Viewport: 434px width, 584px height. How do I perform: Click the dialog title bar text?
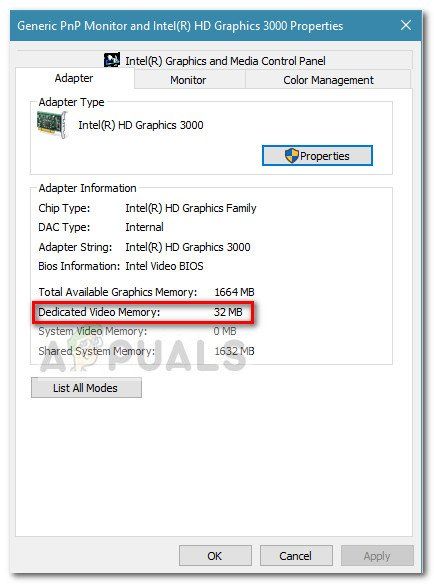180,26
